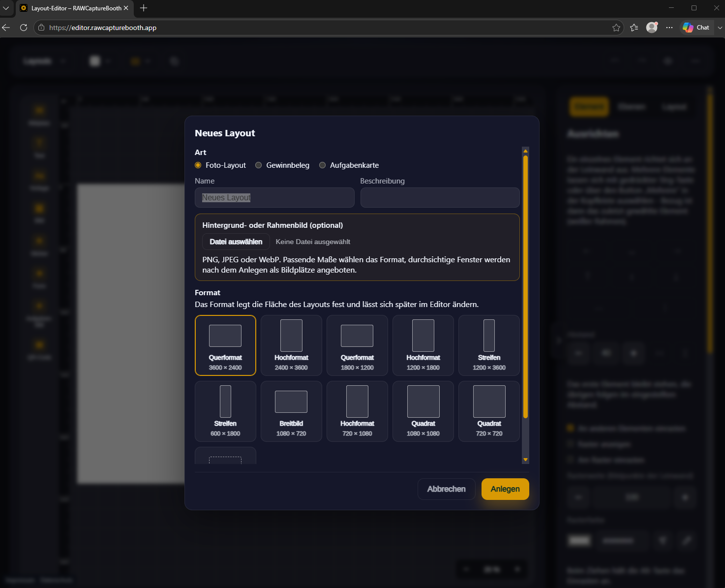Click into the Beschreibung text field
The width and height of the screenshot is (725, 588).
(440, 197)
